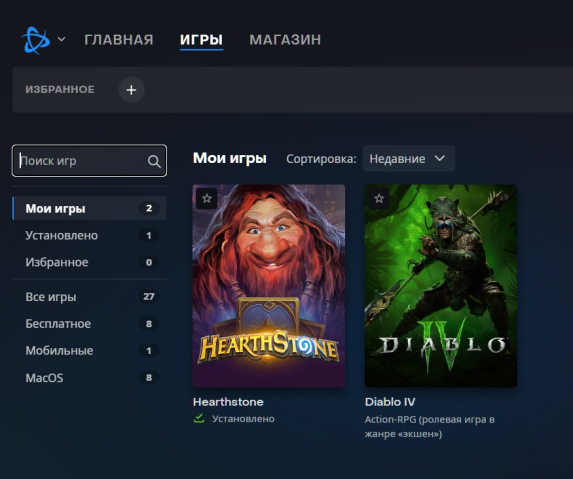Show Все игры category

[89, 297]
